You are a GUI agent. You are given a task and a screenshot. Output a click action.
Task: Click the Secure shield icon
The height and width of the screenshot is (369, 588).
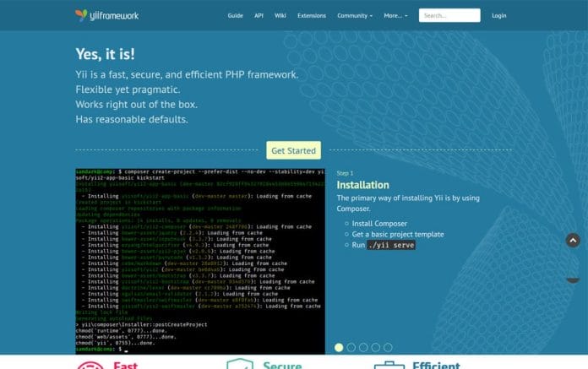[240, 365]
